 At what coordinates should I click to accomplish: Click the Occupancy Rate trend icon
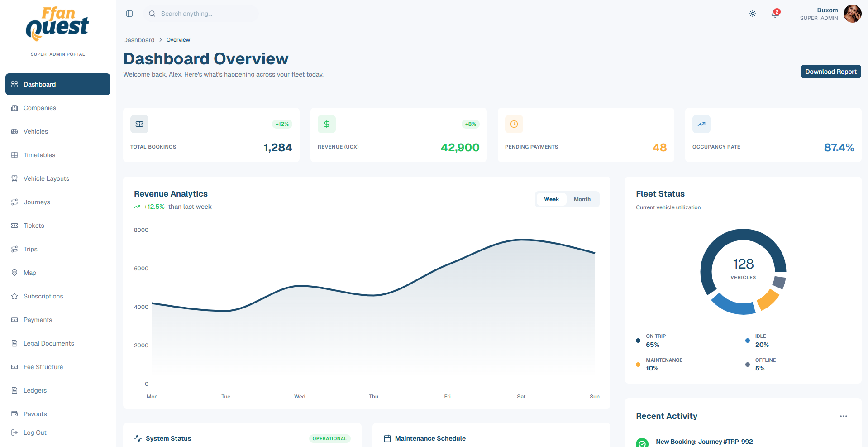701,124
